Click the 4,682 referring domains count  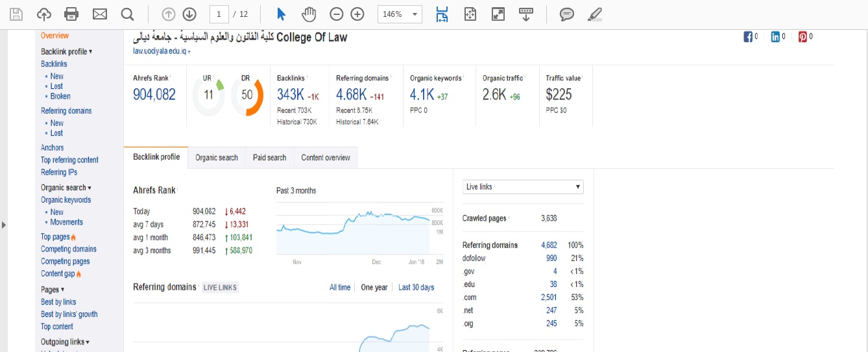[549, 245]
